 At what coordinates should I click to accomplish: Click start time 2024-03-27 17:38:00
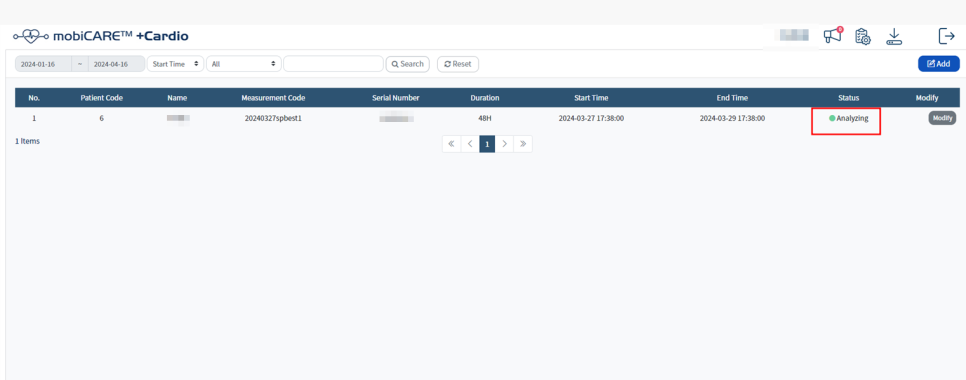[x=591, y=118]
